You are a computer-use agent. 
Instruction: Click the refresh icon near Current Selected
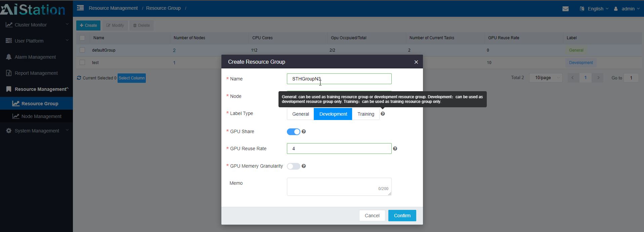click(x=79, y=78)
